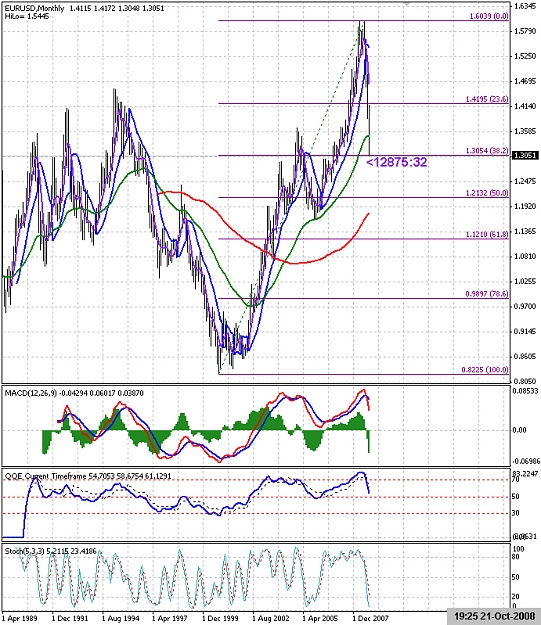541x625 pixels.
Task: Click the 1 Dec 1991 date label
Action: point(69,618)
